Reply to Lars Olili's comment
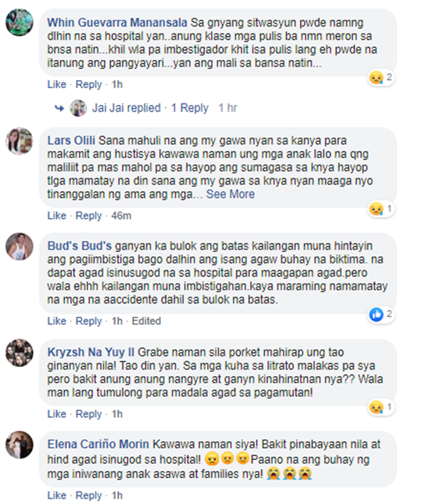 [89, 216]
